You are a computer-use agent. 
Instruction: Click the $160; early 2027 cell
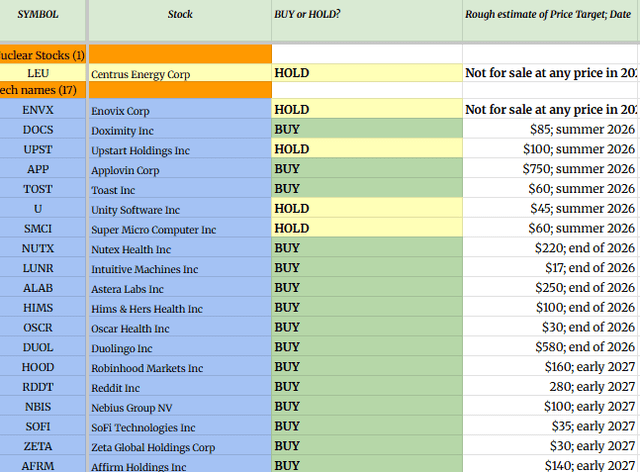coord(551,366)
